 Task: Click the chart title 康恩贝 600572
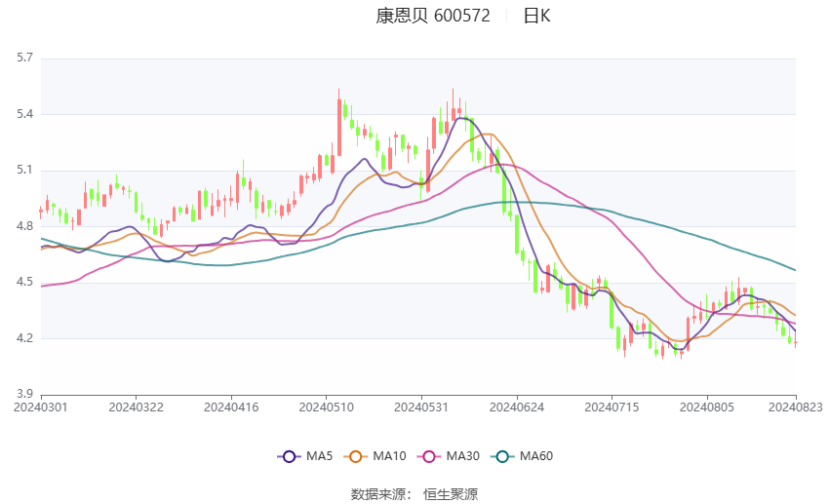tap(433, 16)
